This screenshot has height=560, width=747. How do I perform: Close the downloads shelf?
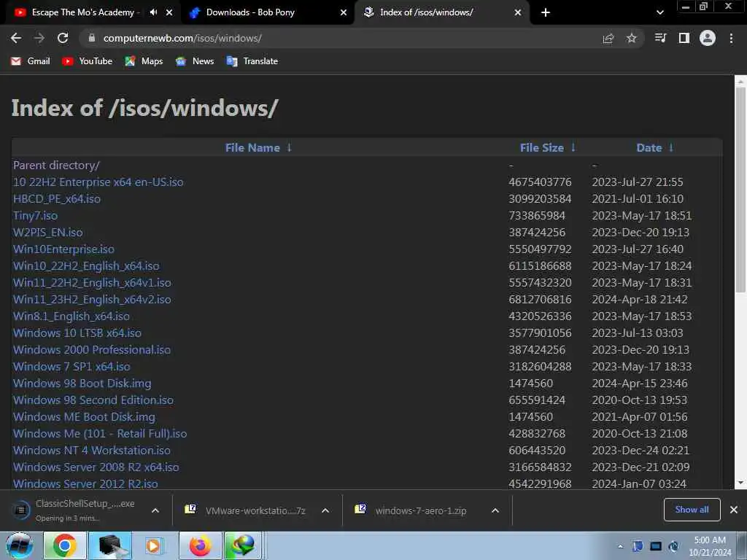(x=734, y=510)
